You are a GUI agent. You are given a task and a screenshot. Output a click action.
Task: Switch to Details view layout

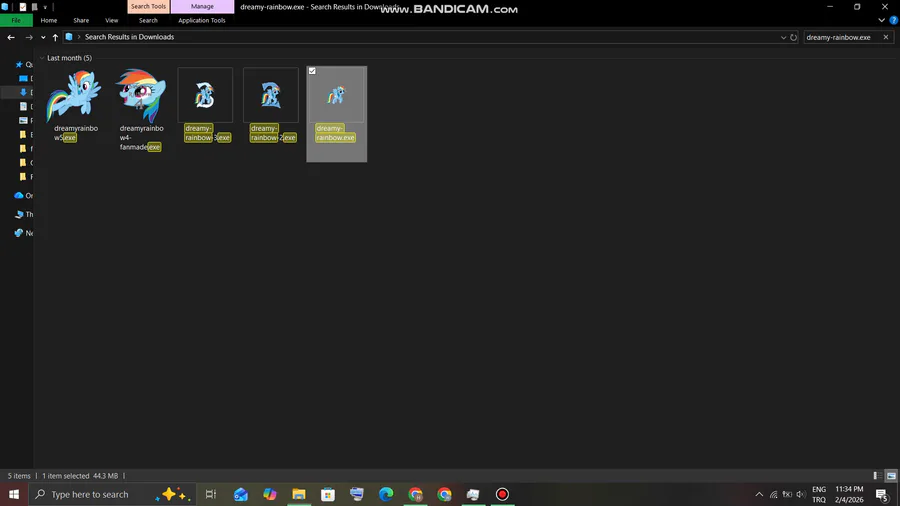878,476
